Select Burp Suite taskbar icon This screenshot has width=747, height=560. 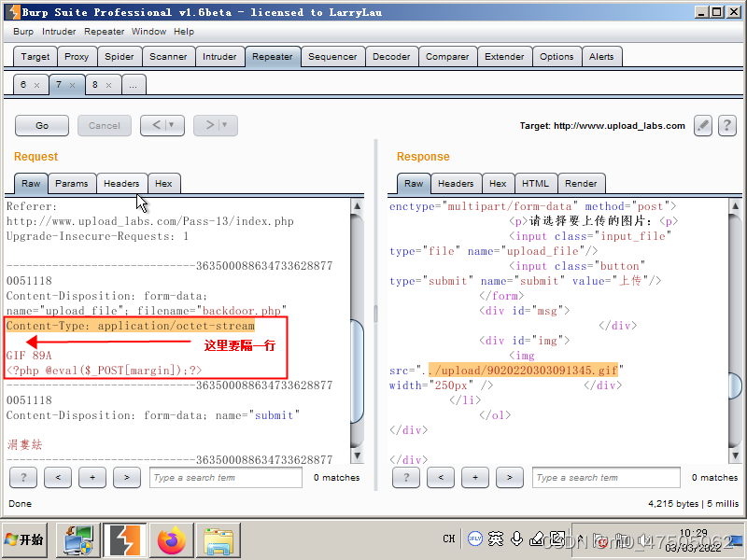click(x=125, y=540)
